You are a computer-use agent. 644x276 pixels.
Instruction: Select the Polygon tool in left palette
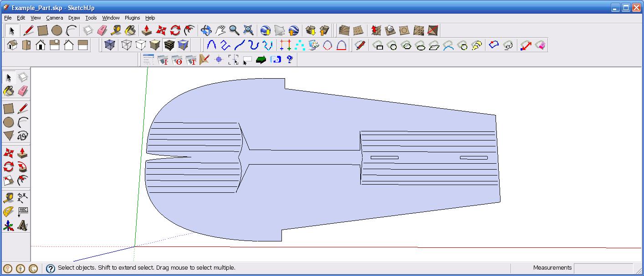click(9, 135)
